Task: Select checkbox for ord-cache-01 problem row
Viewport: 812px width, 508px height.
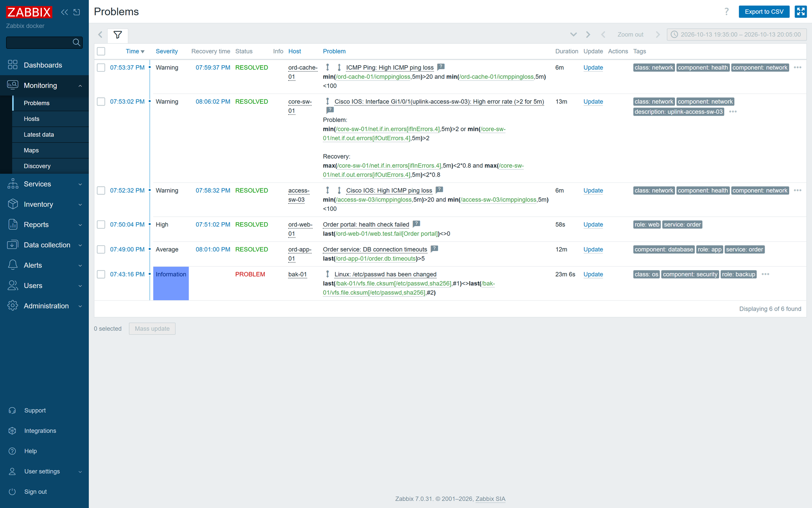Action: [101, 68]
